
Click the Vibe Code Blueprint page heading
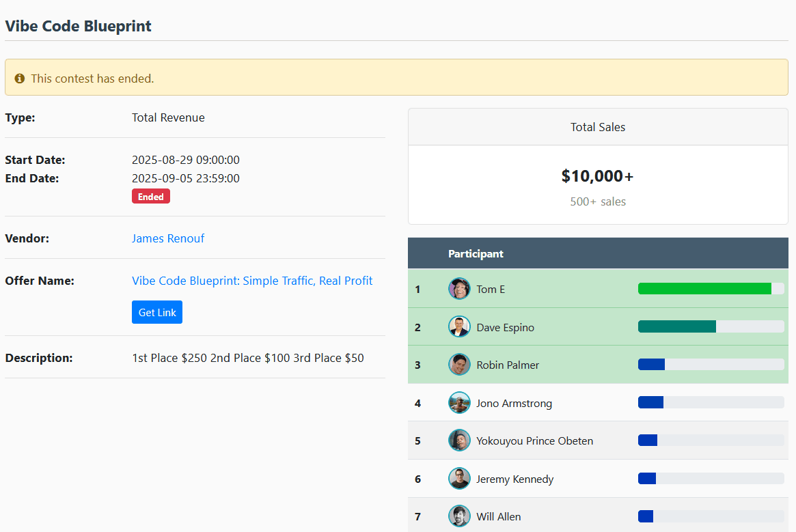(79, 26)
